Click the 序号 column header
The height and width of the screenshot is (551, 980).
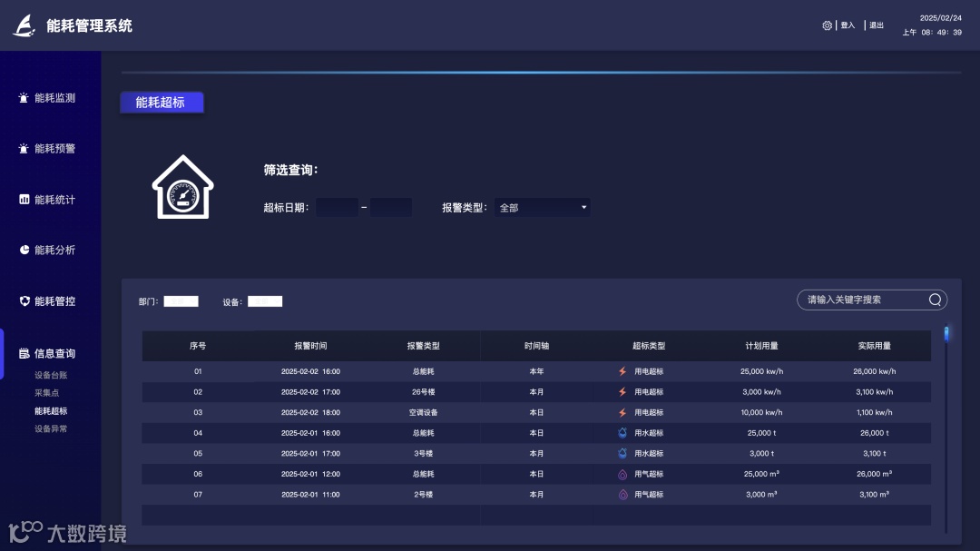(x=198, y=346)
